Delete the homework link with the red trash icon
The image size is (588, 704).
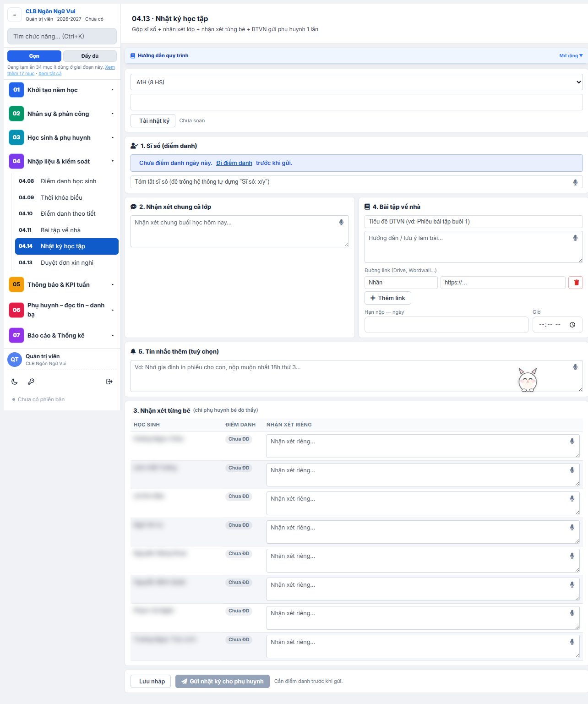pos(576,283)
